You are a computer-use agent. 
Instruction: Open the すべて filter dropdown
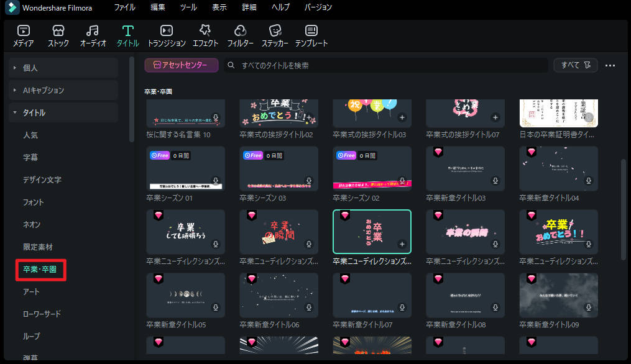point(575,65)
